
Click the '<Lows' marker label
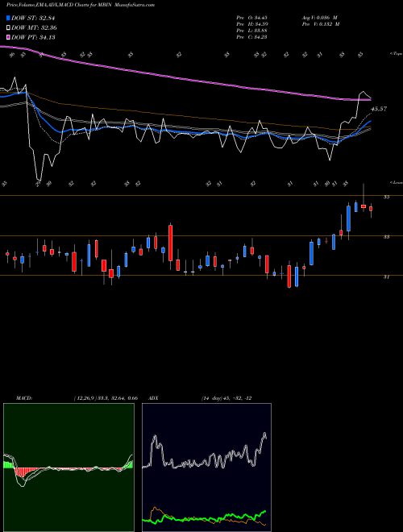[x=397, y=182]
